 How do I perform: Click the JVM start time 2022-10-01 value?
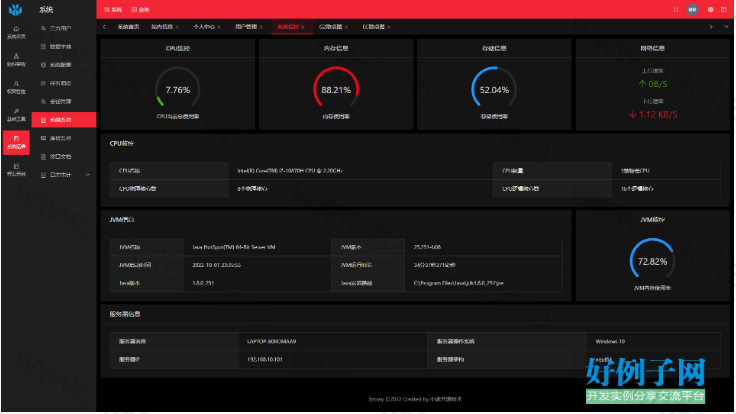click(216, 265)
